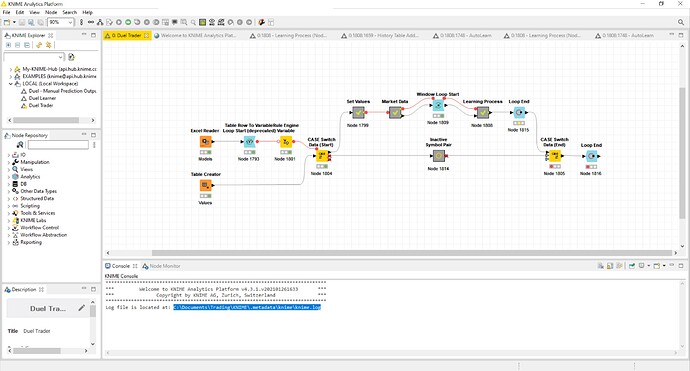Expand the Workflow Control category
690x371 pixels.
pos(9,228)
